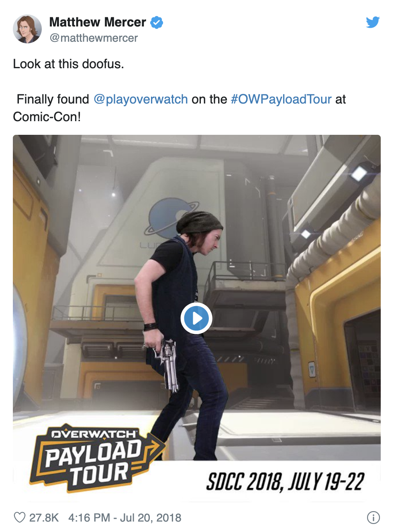The height and width of the screenshot is (532, 396).
Task: Click the @matthewmercer handle
Action: point(94,38)
